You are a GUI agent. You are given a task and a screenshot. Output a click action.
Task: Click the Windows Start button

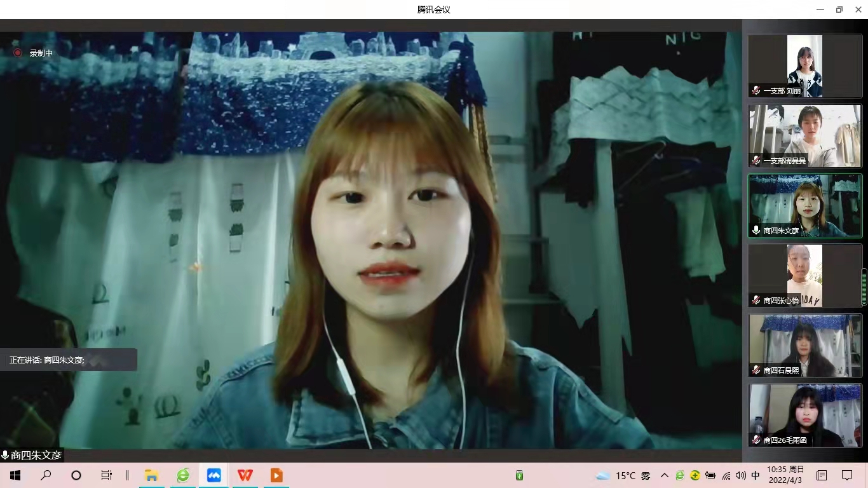tap(15, 475)
